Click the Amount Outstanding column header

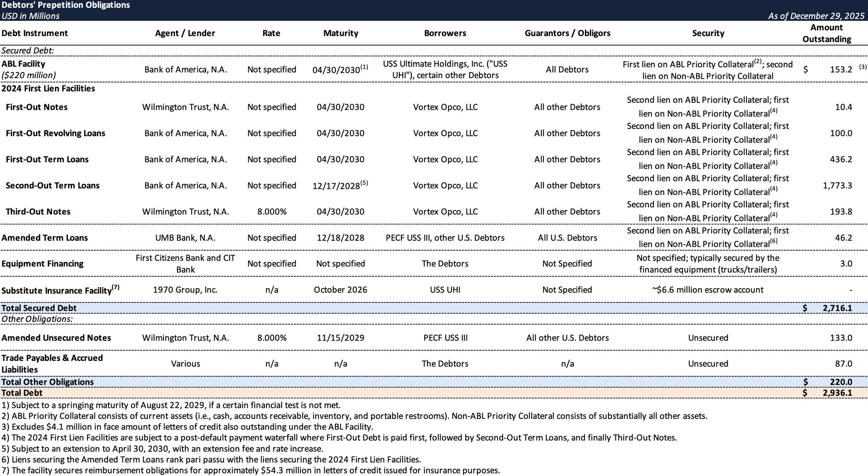pyautogui.click(x=826, y=33)
